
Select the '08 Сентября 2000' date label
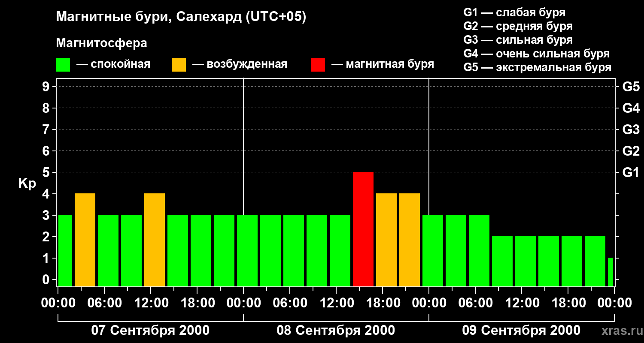coord(336,331)
